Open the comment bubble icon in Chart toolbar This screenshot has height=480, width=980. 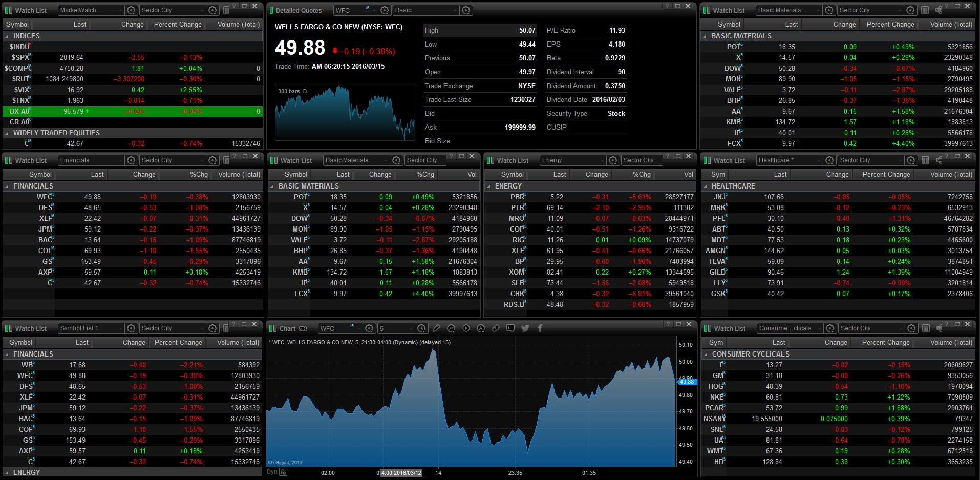click(x=510, y=328)
